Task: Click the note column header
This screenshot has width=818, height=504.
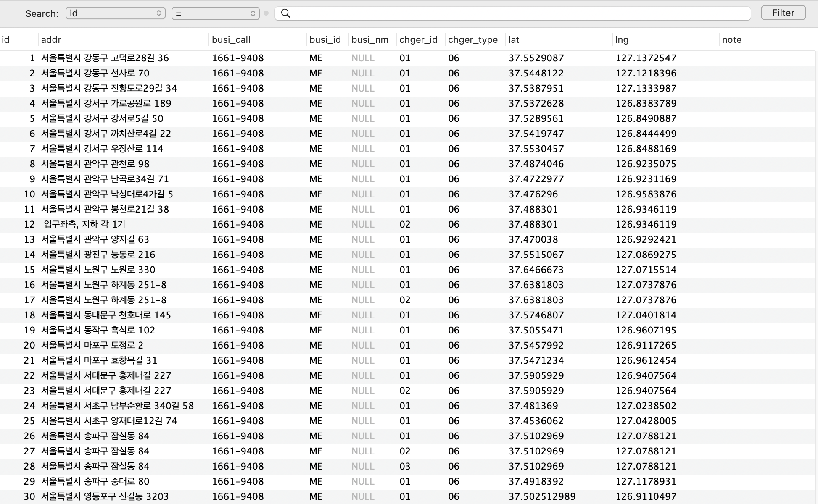Action: click(x=732, y=40)
